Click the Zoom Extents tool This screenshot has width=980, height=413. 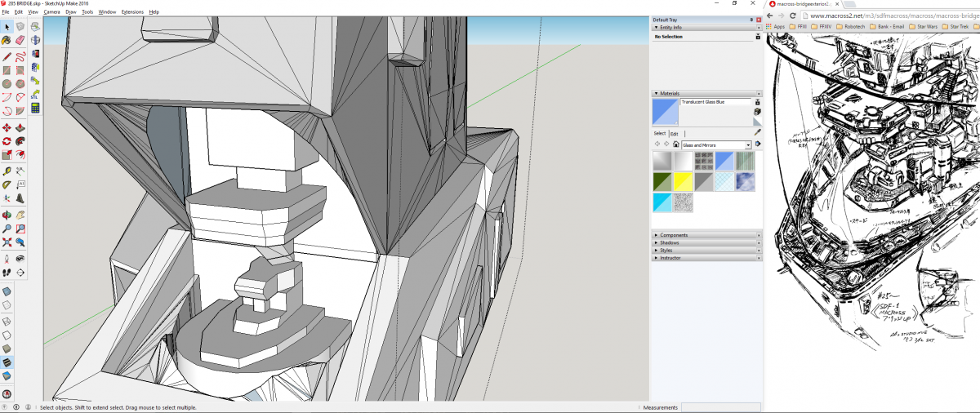pos(7,242)
